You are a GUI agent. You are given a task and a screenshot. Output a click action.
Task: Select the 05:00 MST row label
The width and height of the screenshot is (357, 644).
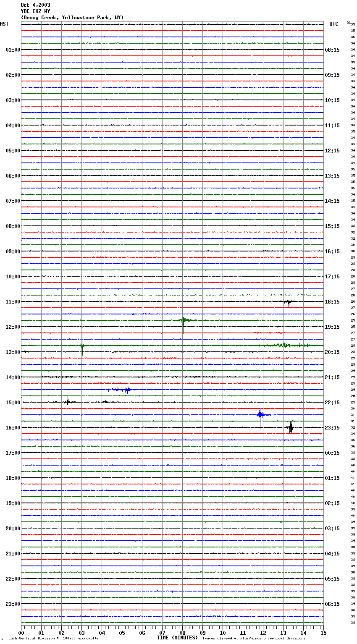13,151
